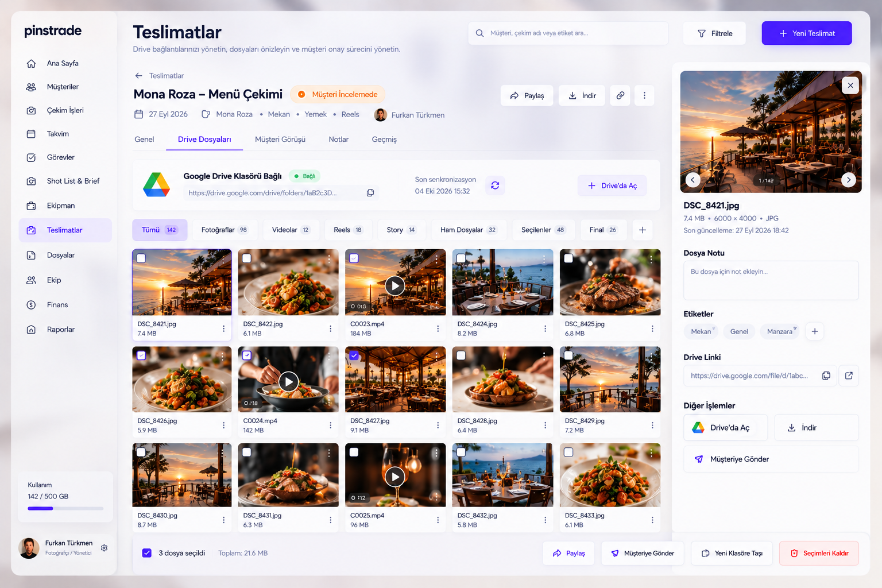Open options menu for DSC_8425.jpg
The height and width of the screenshot is (588, 882).
[652, 328]
